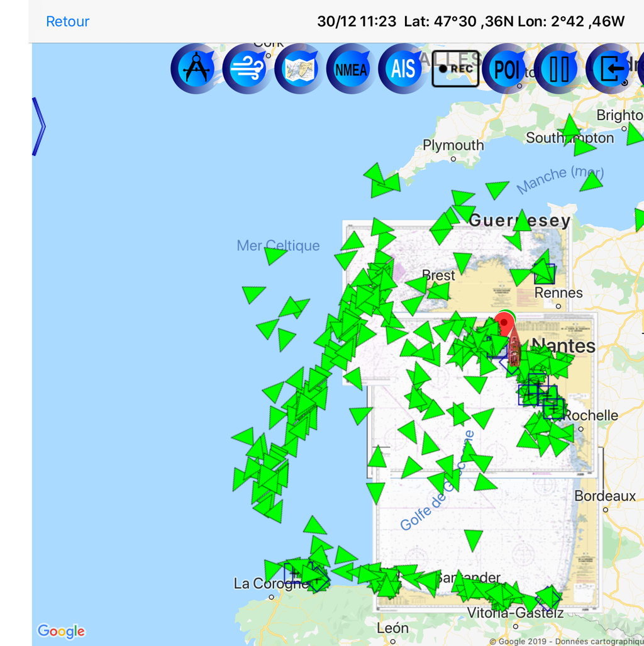Show the wind weather overlay

(247, 69)
